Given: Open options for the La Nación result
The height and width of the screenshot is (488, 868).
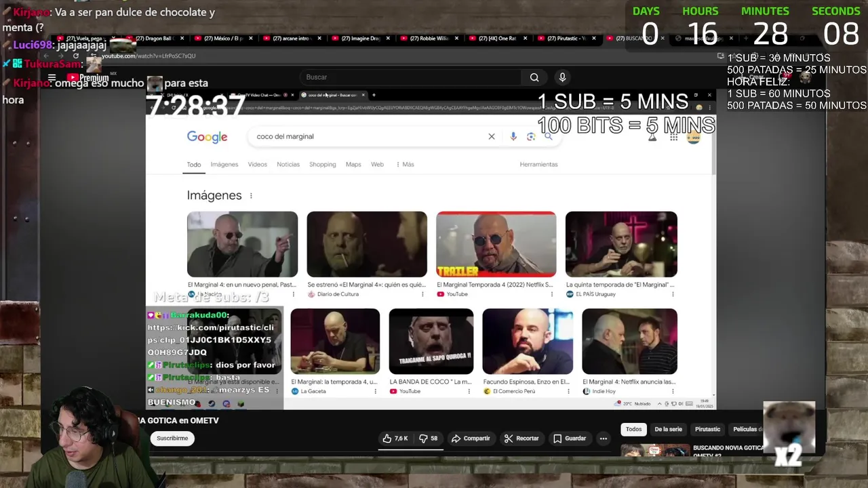Looking at the screenshot, I should point(294,294).
